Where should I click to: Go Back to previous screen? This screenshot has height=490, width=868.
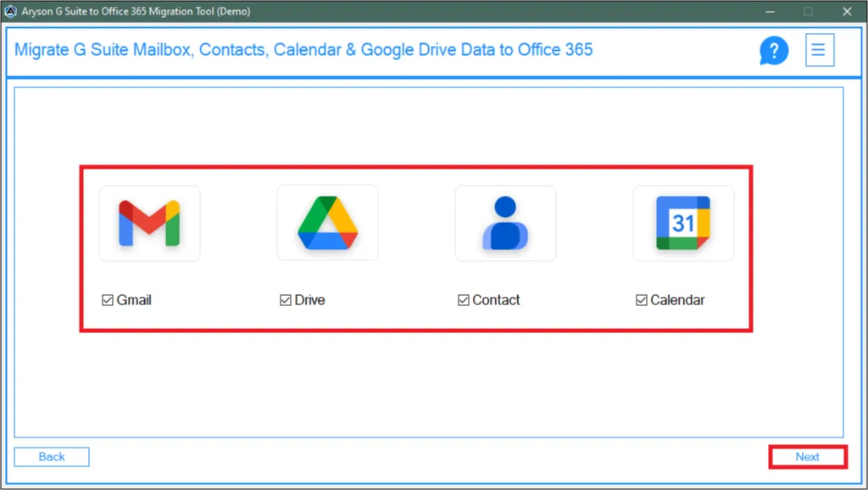tap(52, 457)
